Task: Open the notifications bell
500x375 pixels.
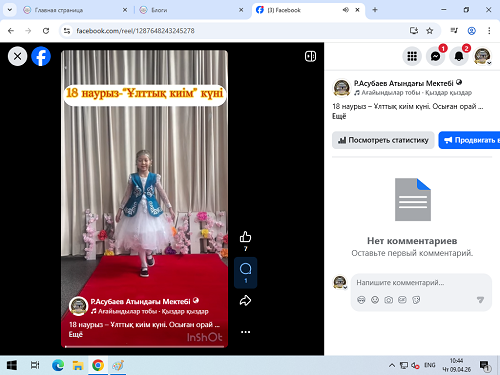Action: (459, 56)
